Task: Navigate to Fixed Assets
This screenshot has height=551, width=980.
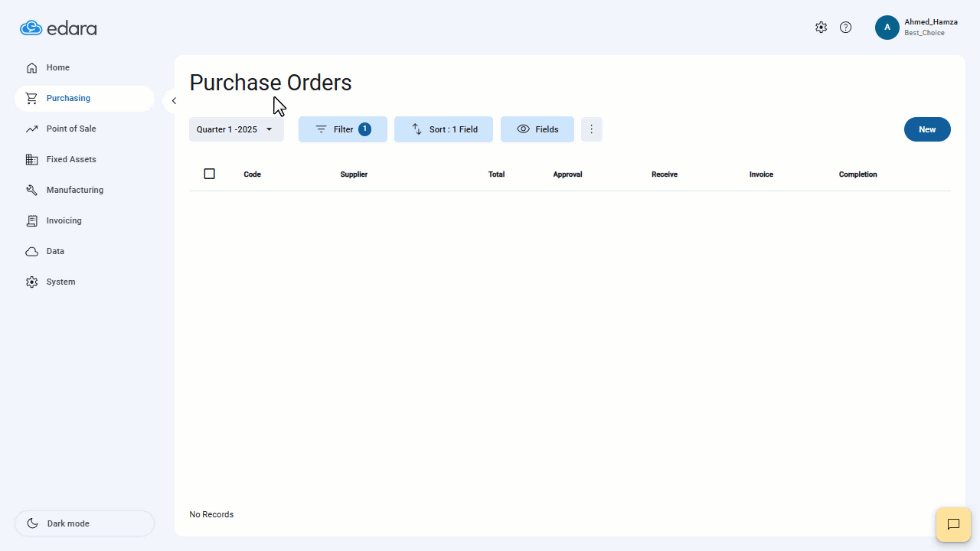Action: click(84, 159)
